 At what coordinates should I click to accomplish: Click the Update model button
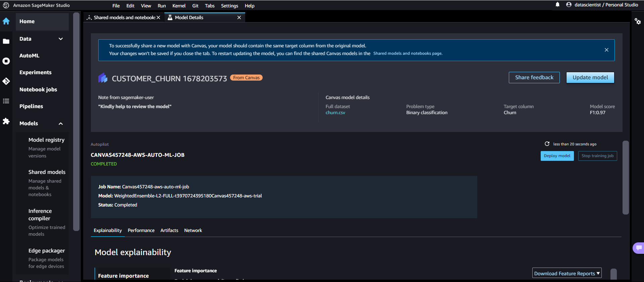590,78
